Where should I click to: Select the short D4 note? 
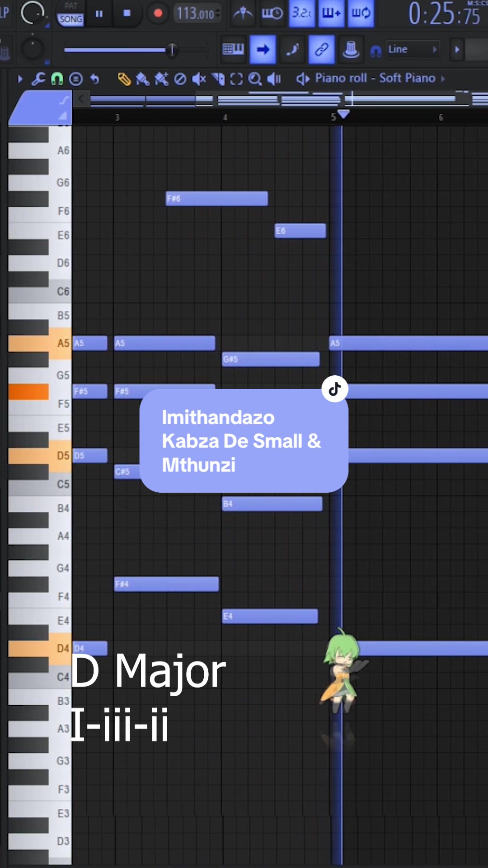click(90, 648)
